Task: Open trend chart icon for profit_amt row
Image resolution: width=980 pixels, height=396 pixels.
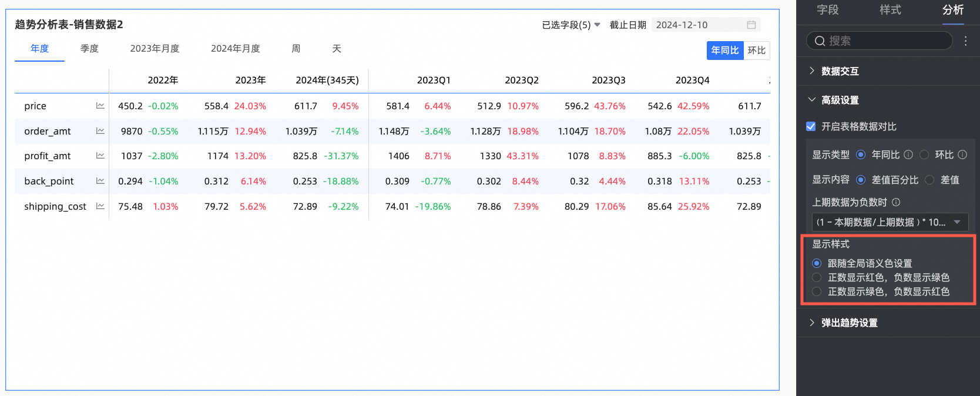Action: pos(100,156)
